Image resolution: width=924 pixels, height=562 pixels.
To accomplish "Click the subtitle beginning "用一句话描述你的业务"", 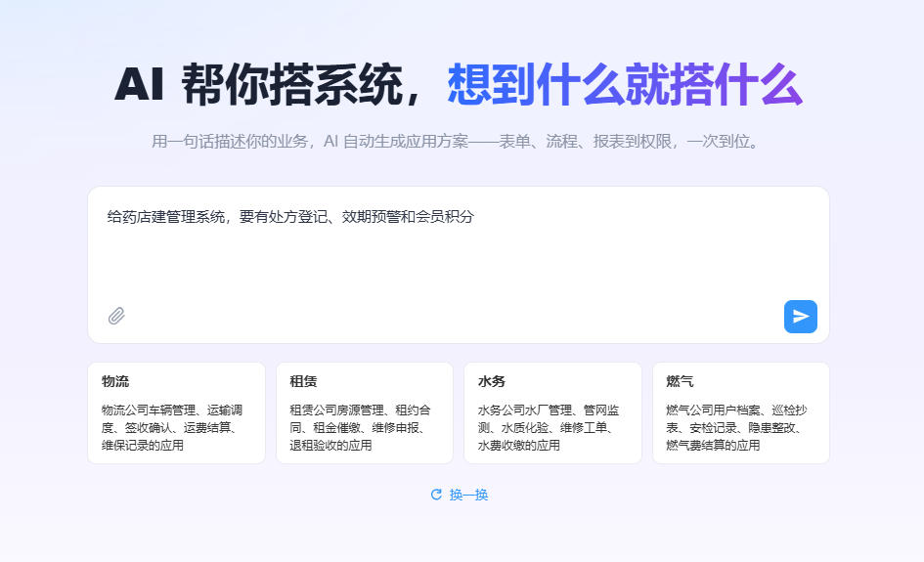I will point(458,142).
